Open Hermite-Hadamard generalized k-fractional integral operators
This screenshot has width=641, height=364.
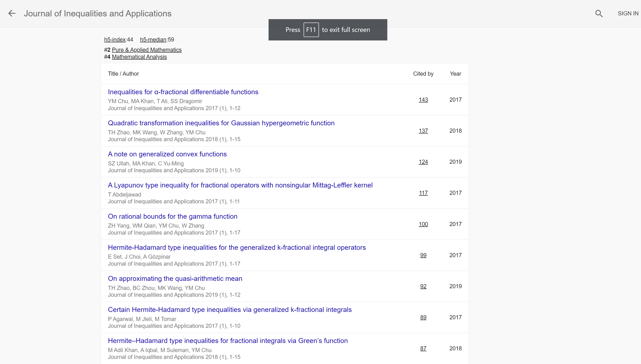[x=237, y=248]
